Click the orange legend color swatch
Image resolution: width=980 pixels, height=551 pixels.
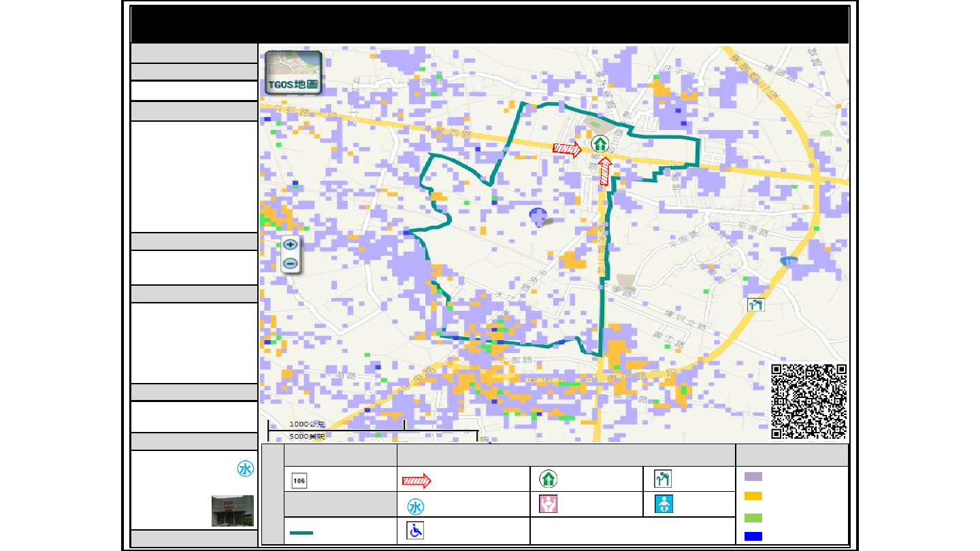pyautogui.click(x=753, y=496)
